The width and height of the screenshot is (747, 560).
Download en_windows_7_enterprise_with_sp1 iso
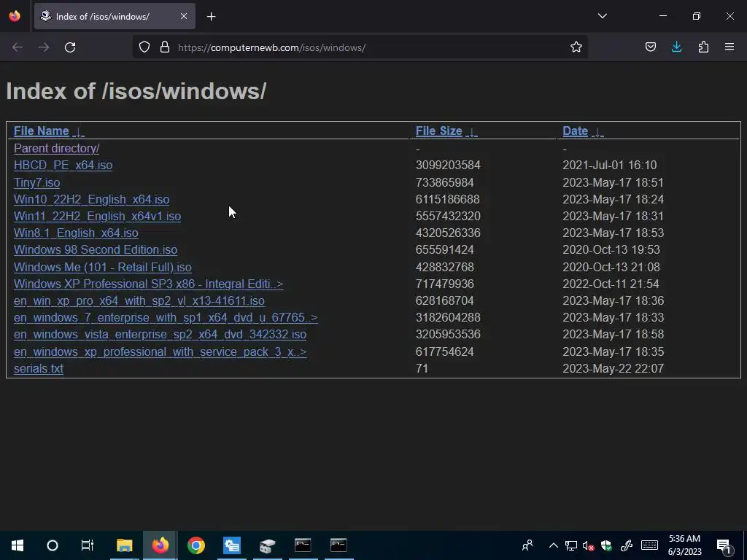pyautogui.click(x=166, y=318)
